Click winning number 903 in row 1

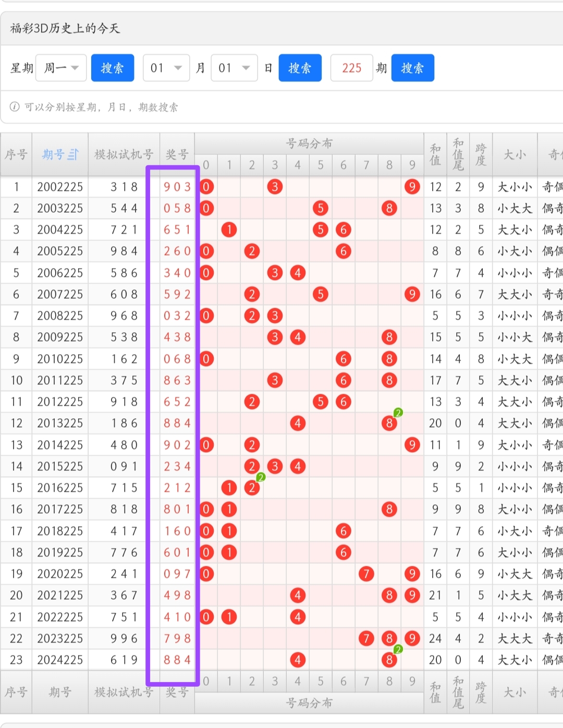coord(177,187)
